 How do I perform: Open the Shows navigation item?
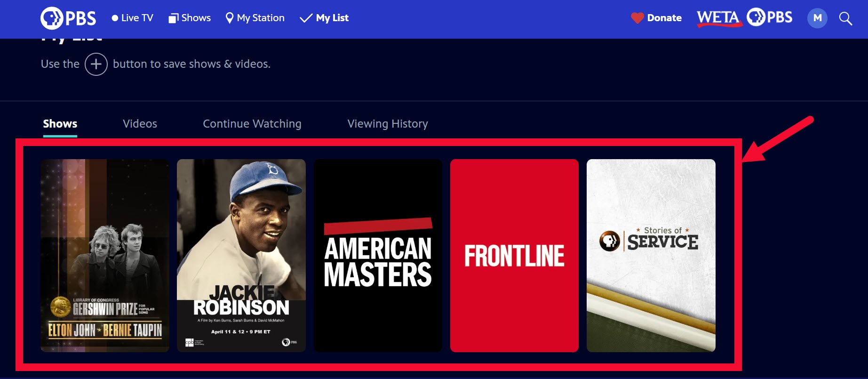point(190,18)
